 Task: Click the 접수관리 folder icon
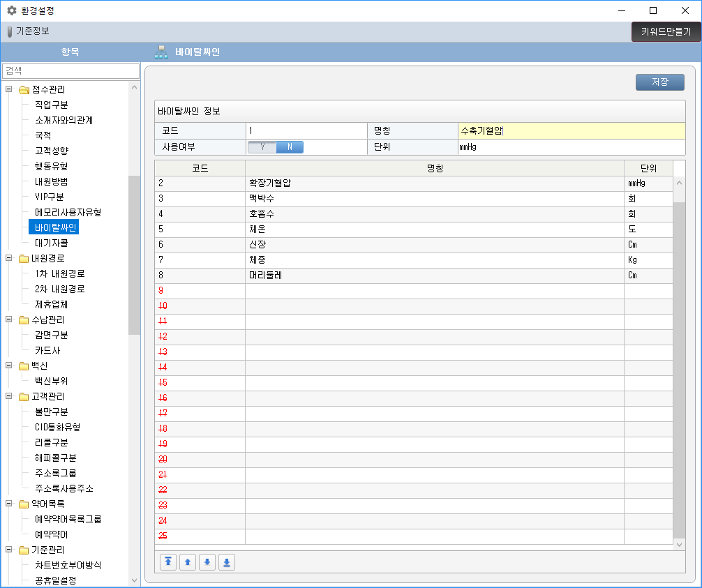click(x=24, y=89)
